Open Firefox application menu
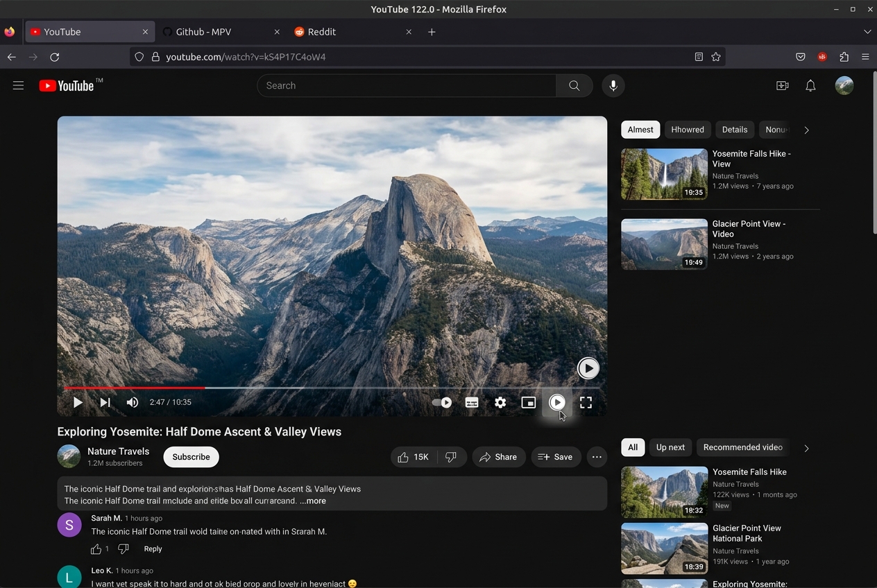877x588 pixels. tap(865, 57)
